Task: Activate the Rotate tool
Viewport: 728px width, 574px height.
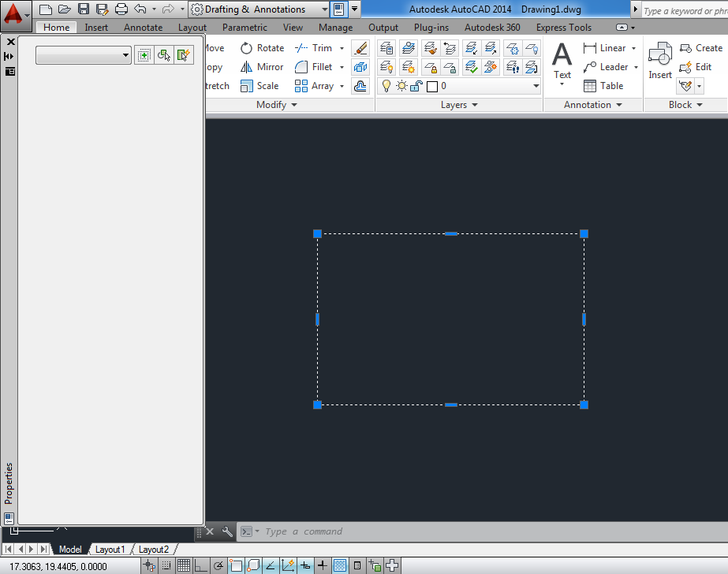Action: tap(260, 47)
